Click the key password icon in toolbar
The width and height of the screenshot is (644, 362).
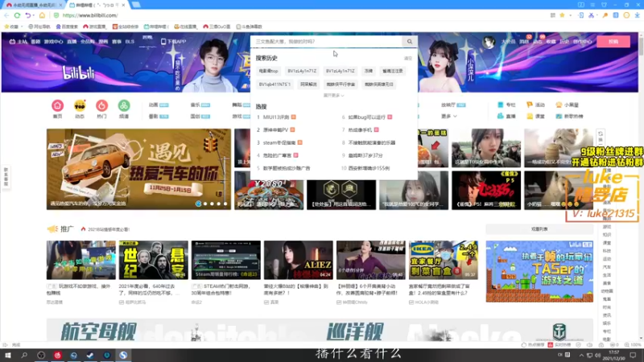[x=605, y=15]
